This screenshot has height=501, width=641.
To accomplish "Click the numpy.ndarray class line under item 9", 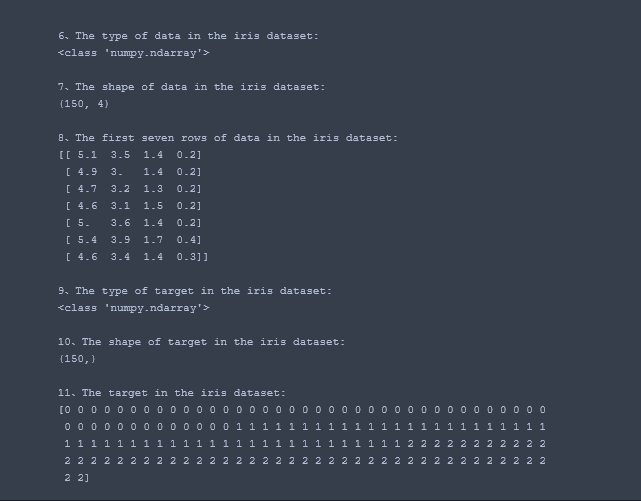I will pos(134,308).
